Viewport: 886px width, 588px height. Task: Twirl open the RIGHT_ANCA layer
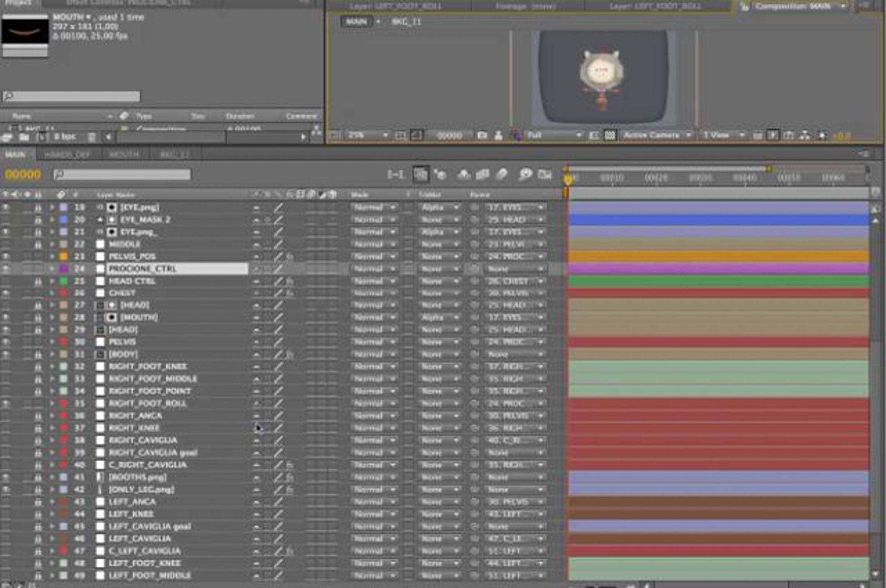(x=52, y=415)
